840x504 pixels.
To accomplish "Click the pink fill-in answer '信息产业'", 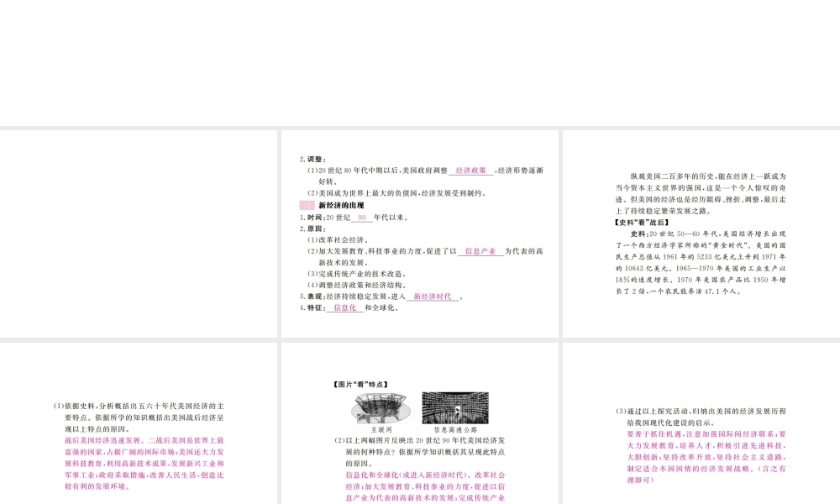I will pos(480,251).
